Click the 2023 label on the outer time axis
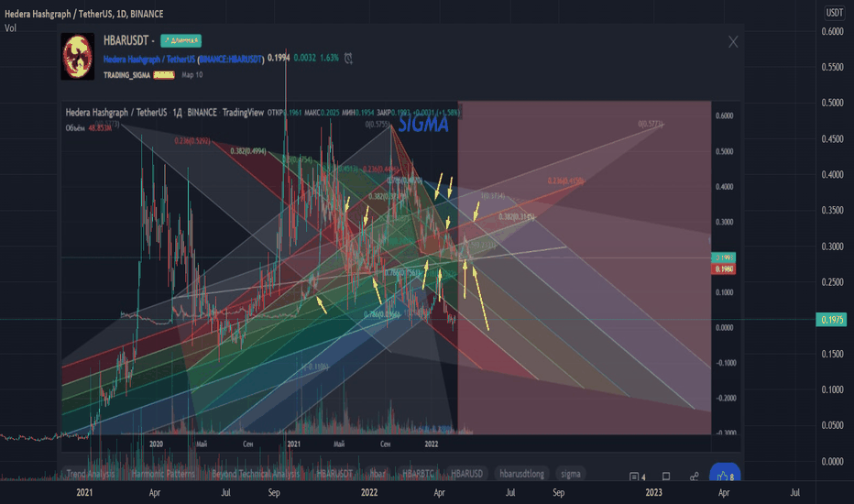This screenshot has height=504, width=854. (653, 492)
